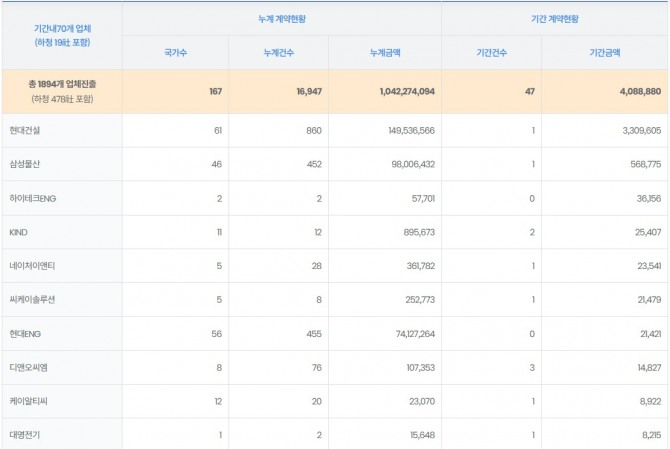Select the 케이알티씨 company name
The image size is (670, 449).
coord(30,402)
